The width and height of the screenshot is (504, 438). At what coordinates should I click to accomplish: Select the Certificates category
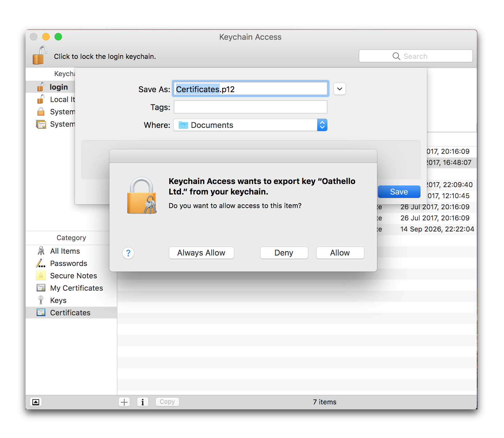pyautogui.click(x=70, y=313)
